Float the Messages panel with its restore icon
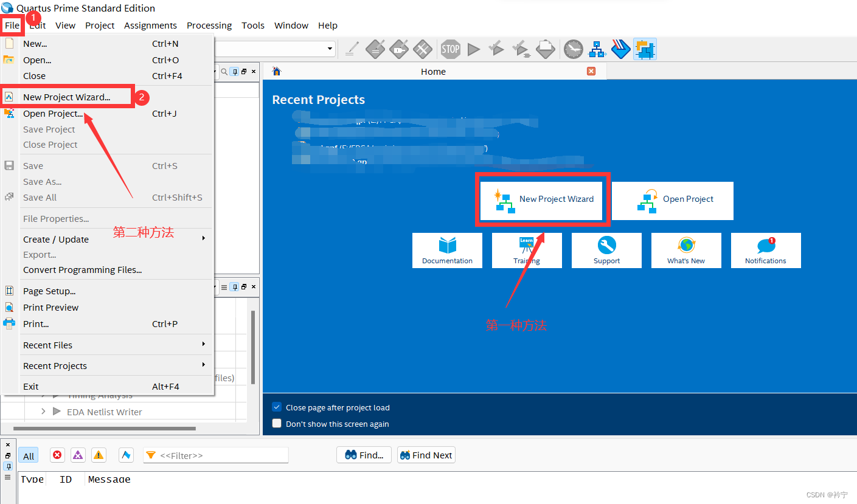This screenshot has width=857, height=504. click(8, 455)
